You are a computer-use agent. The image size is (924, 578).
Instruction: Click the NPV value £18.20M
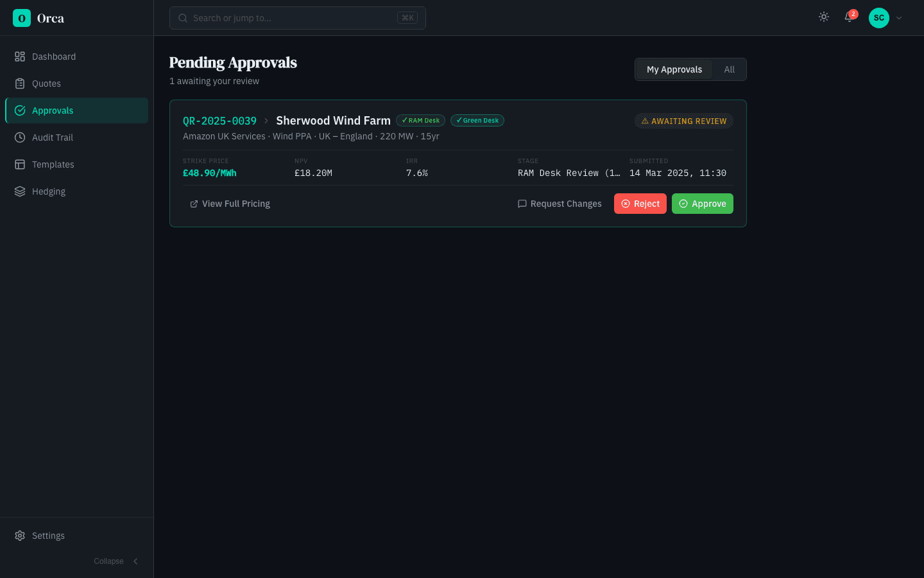pos(313,173)
